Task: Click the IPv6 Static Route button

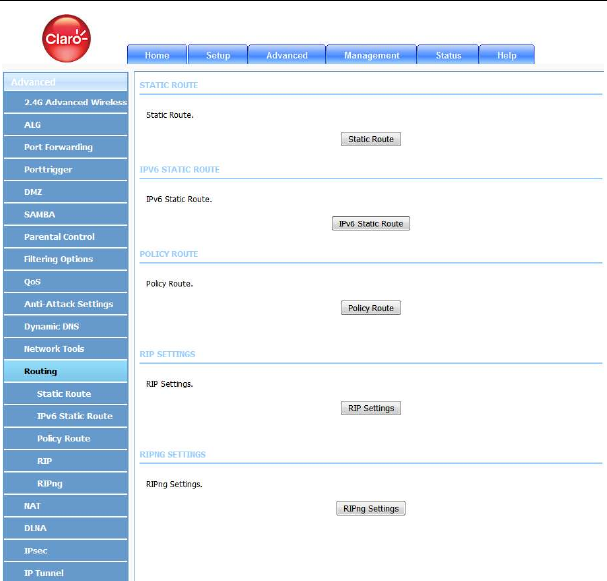Action: (371, 223)
